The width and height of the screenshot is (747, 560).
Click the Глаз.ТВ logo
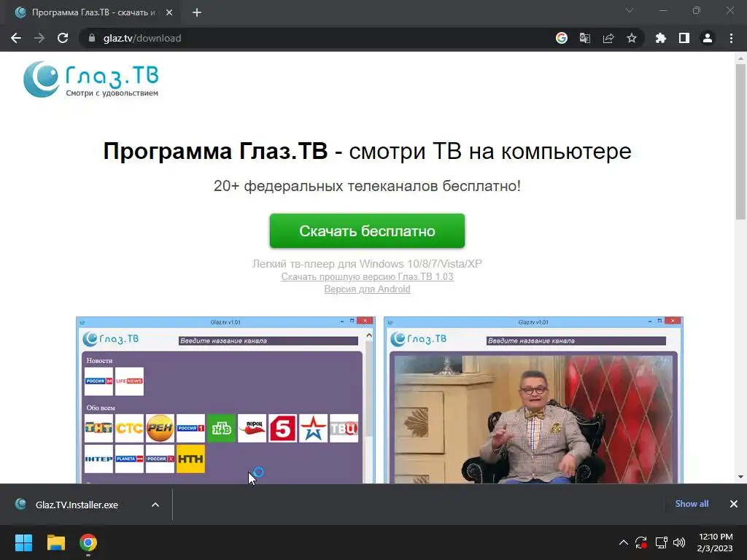(91, 79)
